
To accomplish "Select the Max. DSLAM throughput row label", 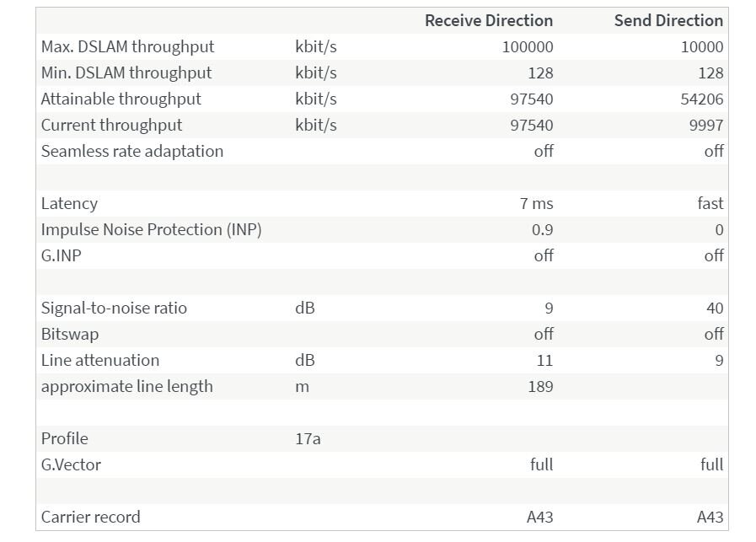I will pyautogui.click(x=127, y=47).
